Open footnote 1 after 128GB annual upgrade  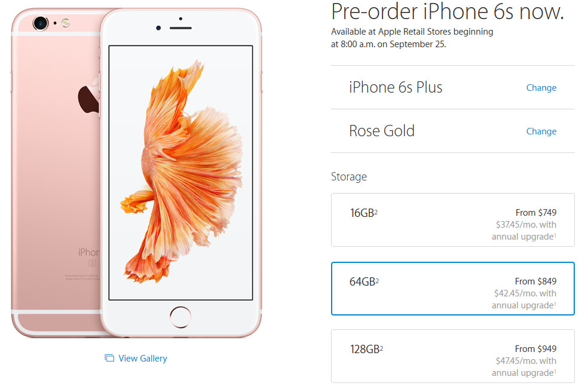pos(555,371)
